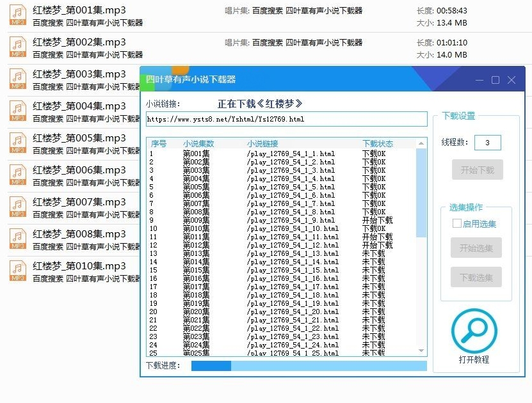
Task: Click the 小说集数 column header
Action: (x=198, y=144)
